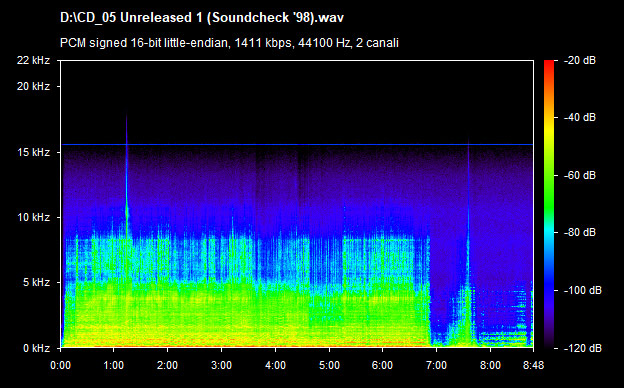
Task: Click the 15 kHz frequency axis label
Action: 33,152
